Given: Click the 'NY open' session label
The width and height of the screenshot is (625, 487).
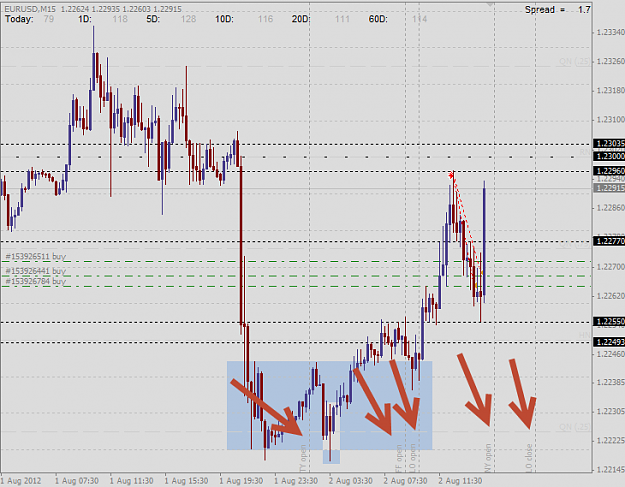Looking at the screenshot, I should point(488,458).
